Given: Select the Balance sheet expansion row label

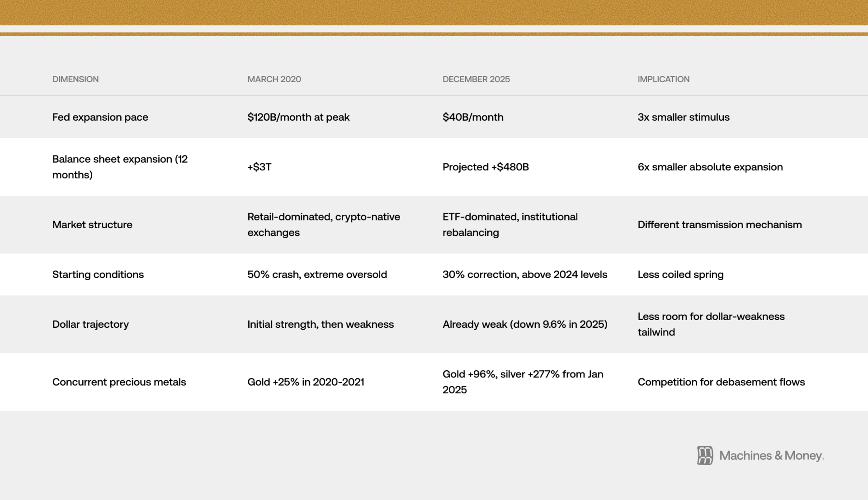Looking at the screenshot, I should coord(119,167).
